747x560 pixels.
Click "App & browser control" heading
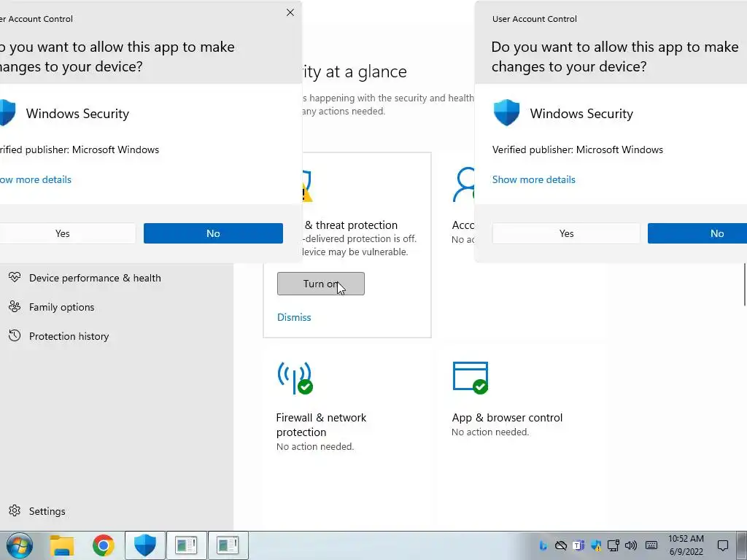point(507,418)
